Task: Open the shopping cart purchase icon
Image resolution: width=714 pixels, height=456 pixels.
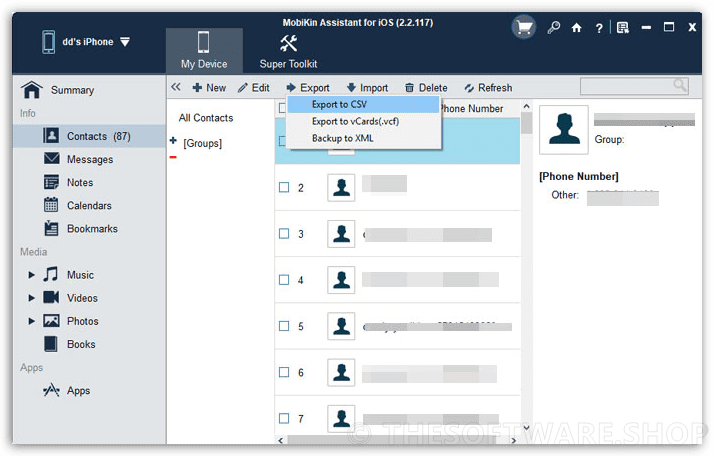Action: (524, 27)
